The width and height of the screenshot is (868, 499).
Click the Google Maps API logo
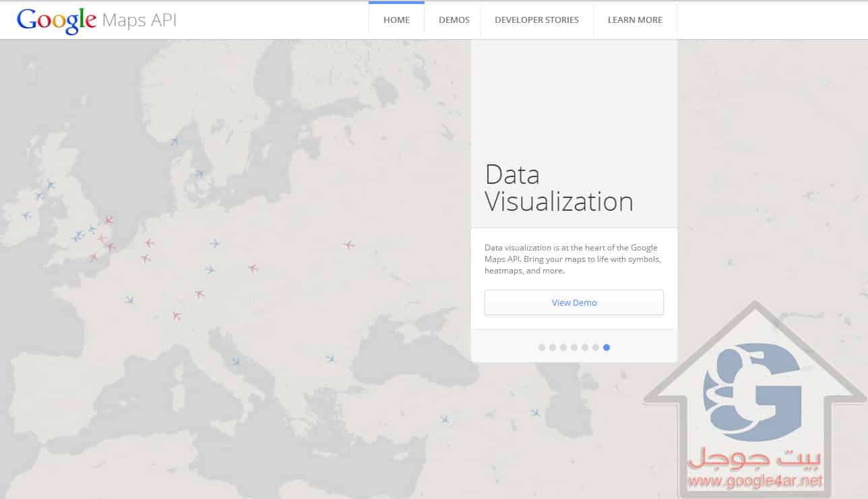(x=97, y=20)
